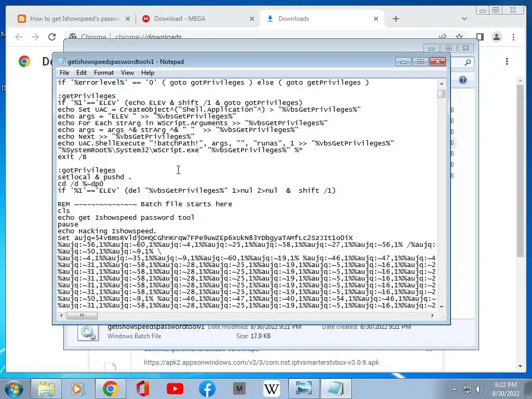Open the Notepad View menu
This screenshot has height=399, width=532.
[x=127, y=73]
